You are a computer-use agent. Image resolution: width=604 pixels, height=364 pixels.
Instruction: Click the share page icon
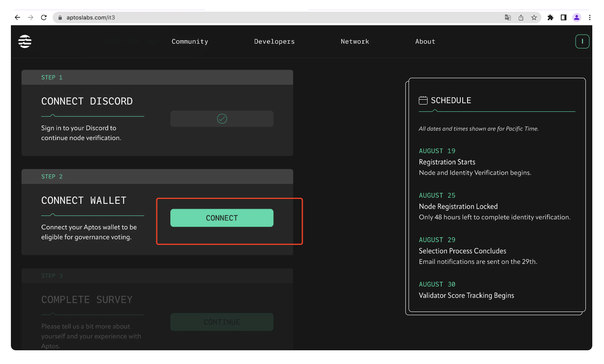click(x=521, y=17)
